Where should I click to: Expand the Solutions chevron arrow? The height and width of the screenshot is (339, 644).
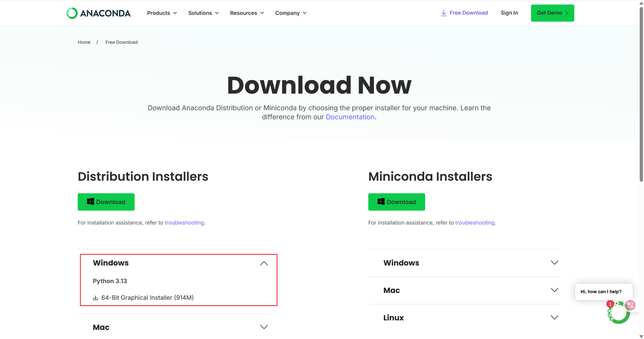[217, 13]
